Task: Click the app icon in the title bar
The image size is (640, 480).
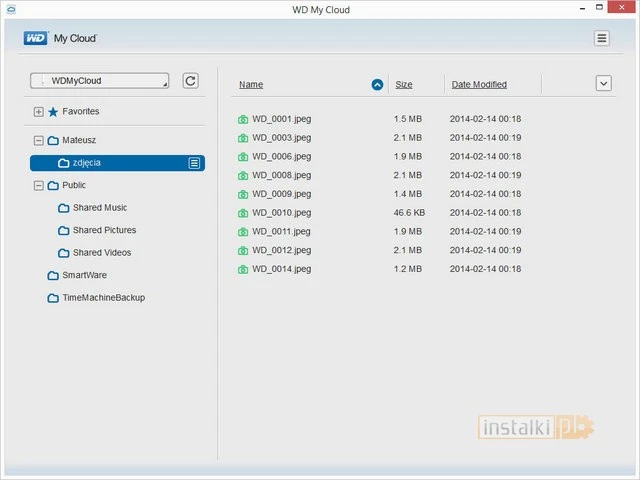Action: point(11,9)
